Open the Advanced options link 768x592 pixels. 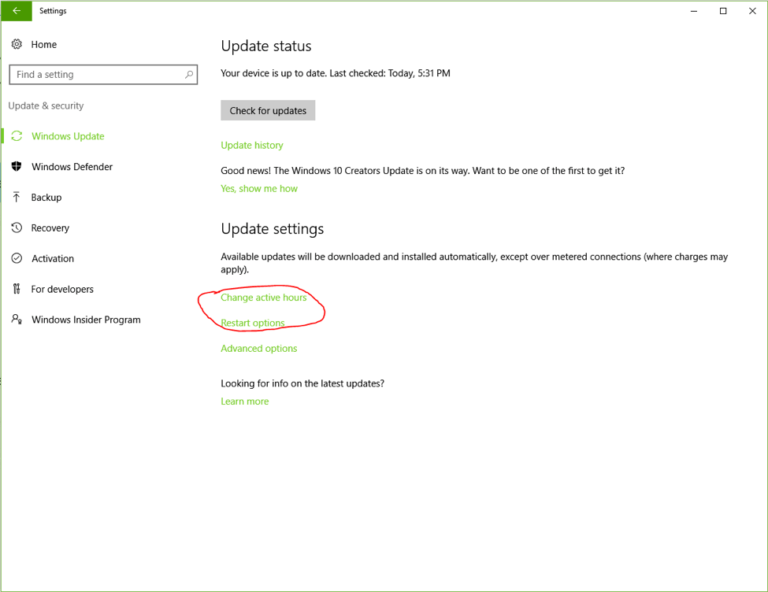[259, 349]
